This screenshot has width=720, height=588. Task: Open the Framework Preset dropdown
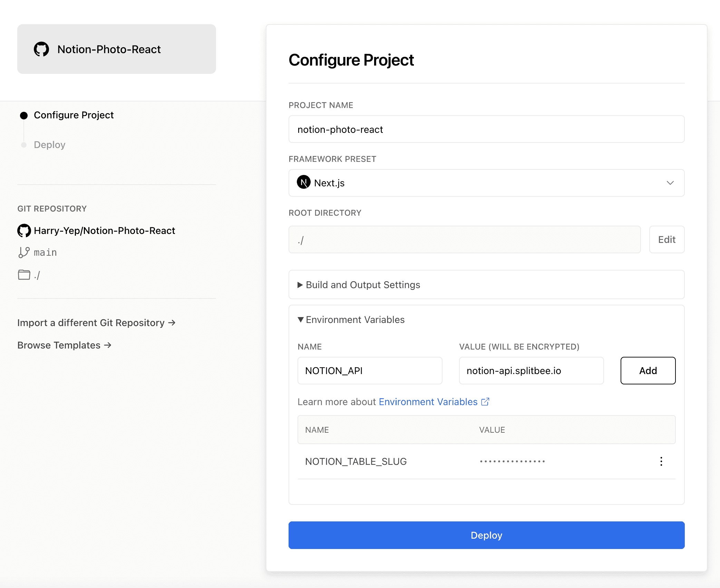486,183
